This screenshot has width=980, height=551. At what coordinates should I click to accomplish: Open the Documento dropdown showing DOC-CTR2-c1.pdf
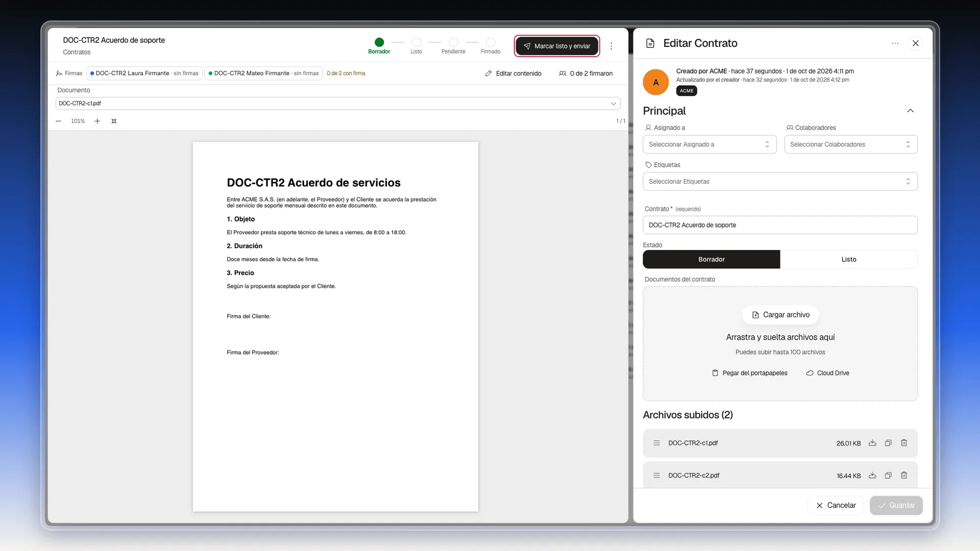[338, 104]
